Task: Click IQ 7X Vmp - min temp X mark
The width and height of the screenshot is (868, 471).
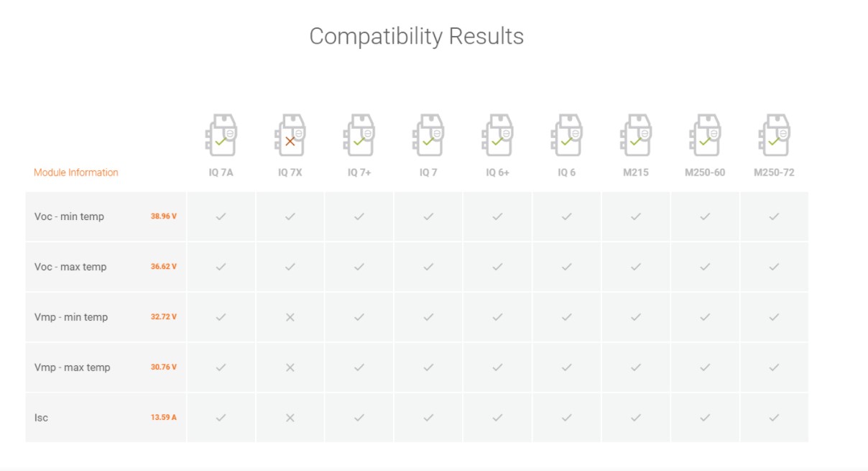Action: coord(290,317)
